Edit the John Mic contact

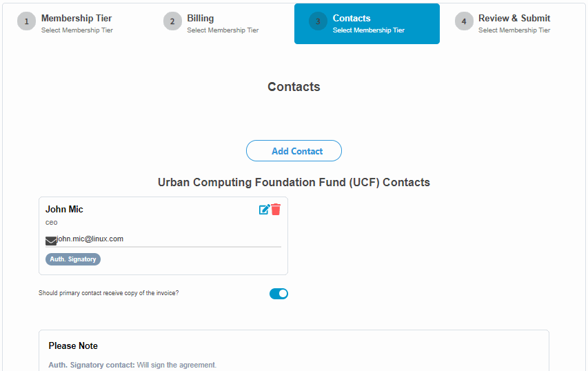click(264, 210)
